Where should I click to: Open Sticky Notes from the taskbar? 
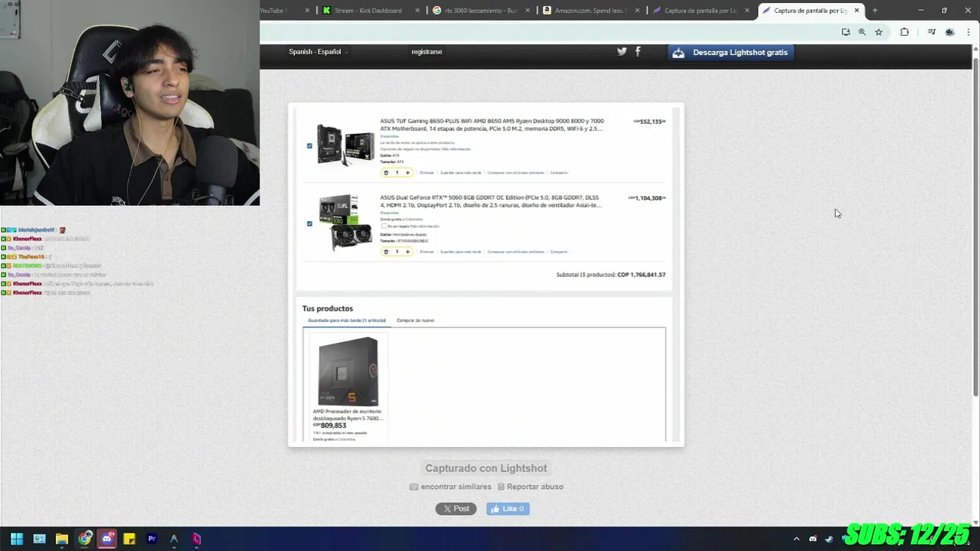pyautogui.click(x=129, y=539)
